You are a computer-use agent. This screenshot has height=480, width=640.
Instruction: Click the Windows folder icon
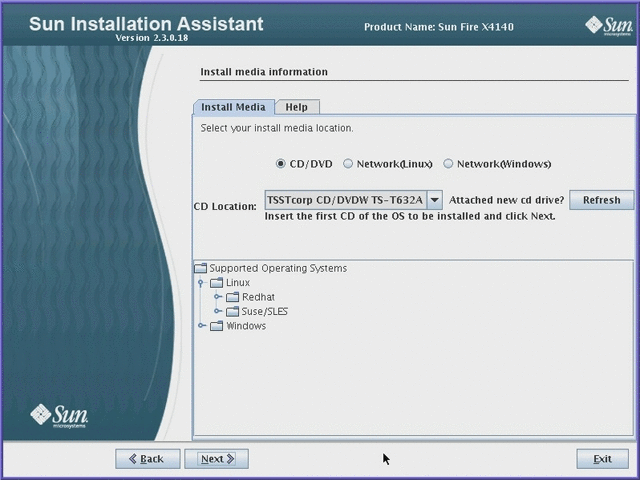tap(216, 326)
